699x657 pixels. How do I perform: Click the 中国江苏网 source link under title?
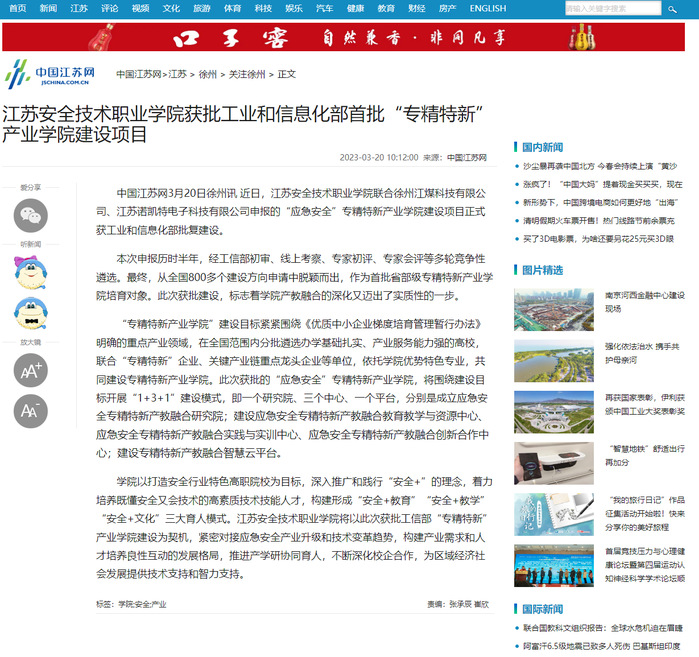point(467,157)
